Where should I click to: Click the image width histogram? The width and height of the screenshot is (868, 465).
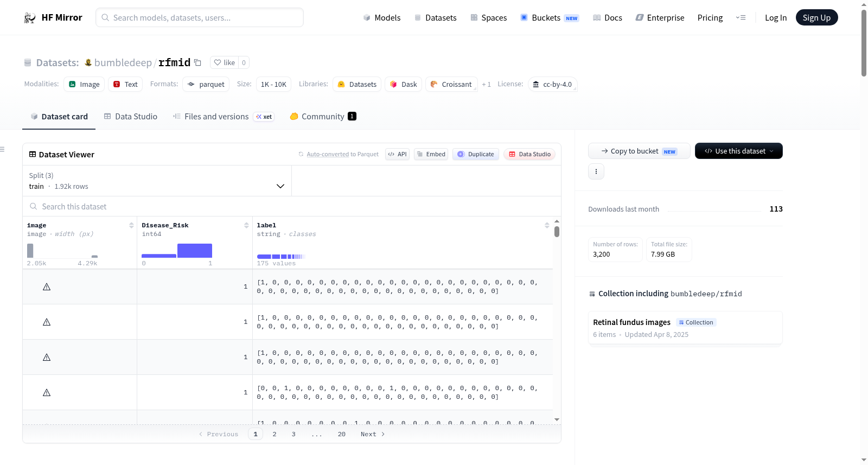pos(62,251)
